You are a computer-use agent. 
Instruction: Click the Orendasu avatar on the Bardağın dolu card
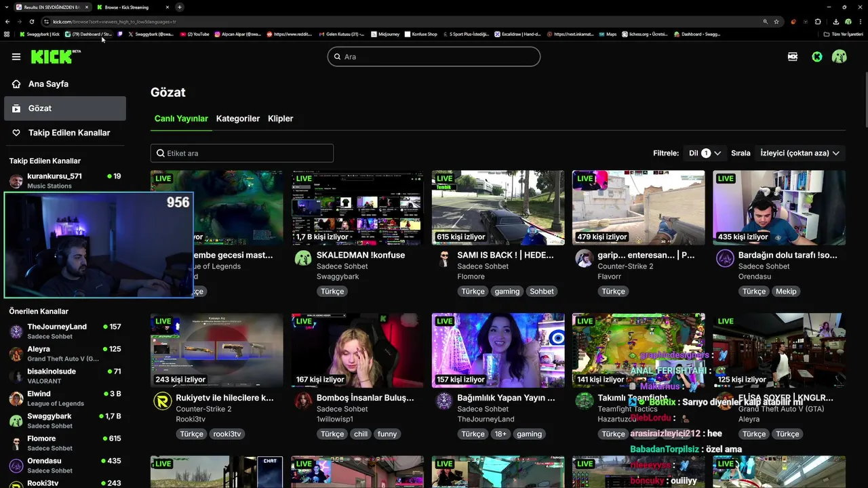coord(725,258)
